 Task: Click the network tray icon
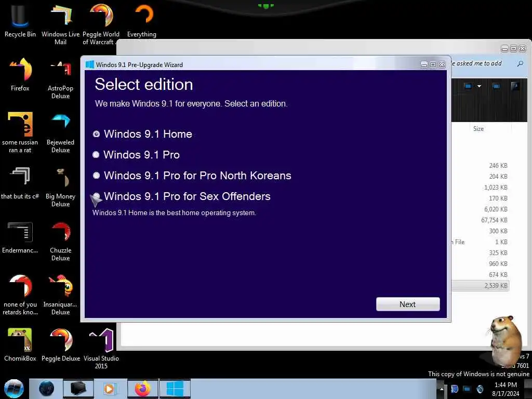tap(467, 389)
